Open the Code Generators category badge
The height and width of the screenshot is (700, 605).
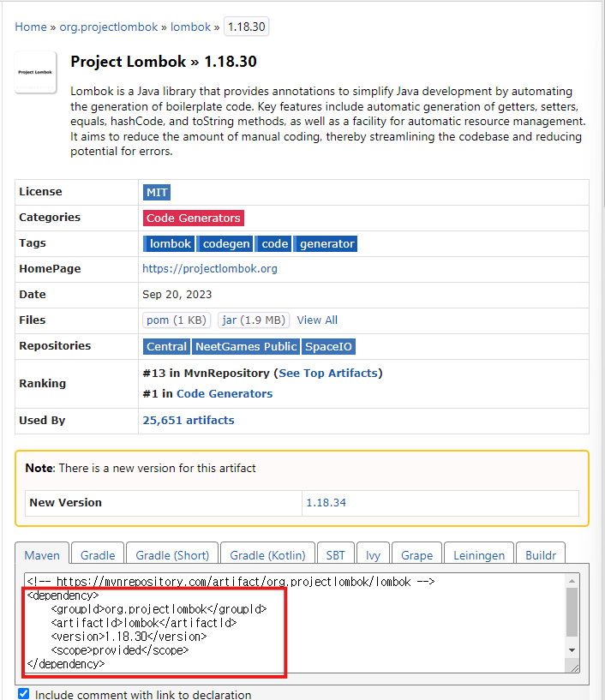coord(194,218)
